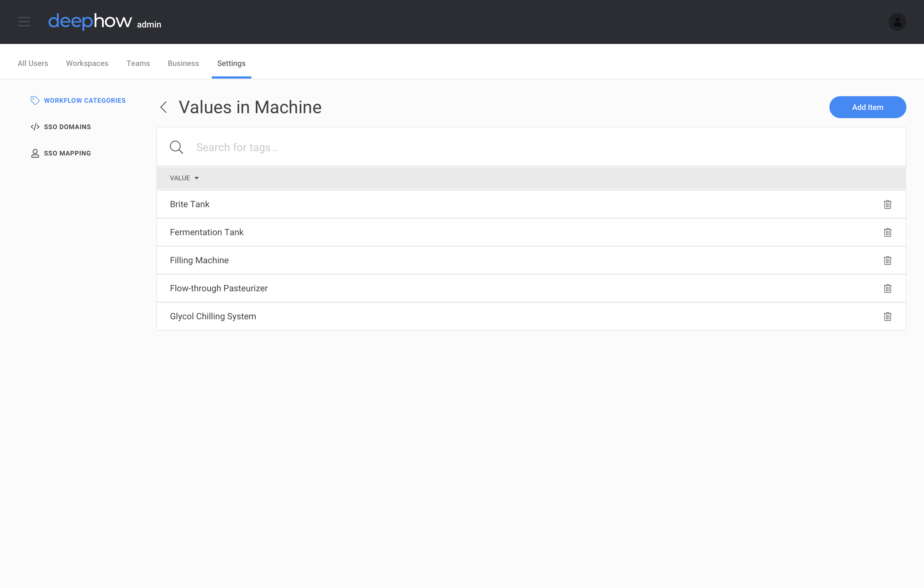Click the Add Item button
This screenshot has height=588, width=924.
point(867,107)
